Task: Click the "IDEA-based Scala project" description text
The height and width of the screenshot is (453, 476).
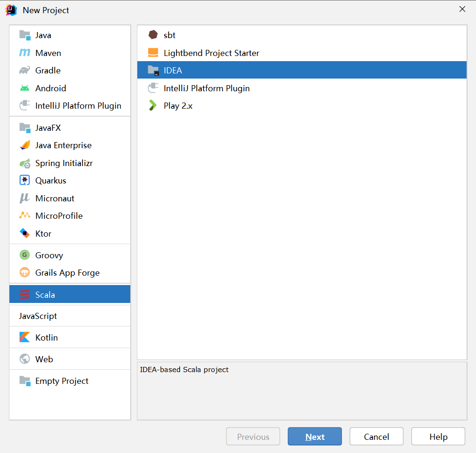Action: pyautogui.click(x=184, y=370)
